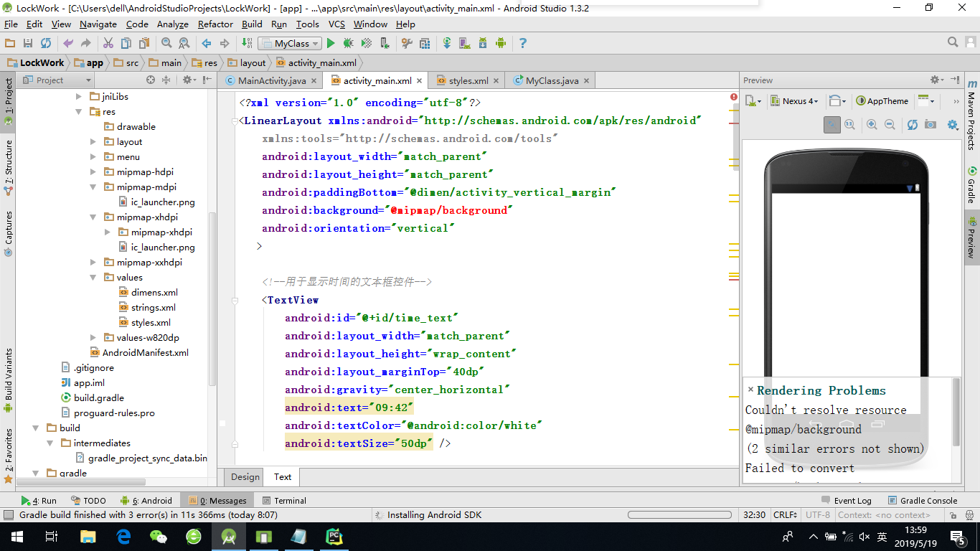Image resolution: width=980 pixels, height=551 pixels.
Task: Click Zoom to Fit in Preview
Action: click(x=831, y=125)
